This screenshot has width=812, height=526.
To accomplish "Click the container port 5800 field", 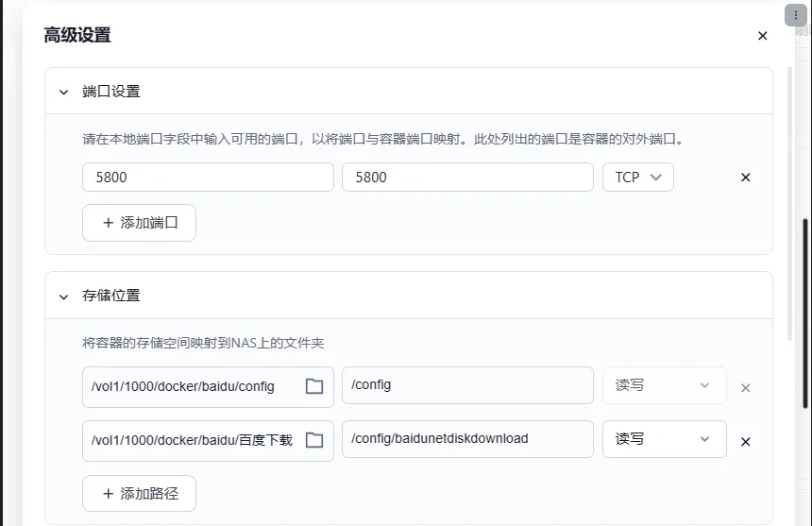I will [467, 178].
